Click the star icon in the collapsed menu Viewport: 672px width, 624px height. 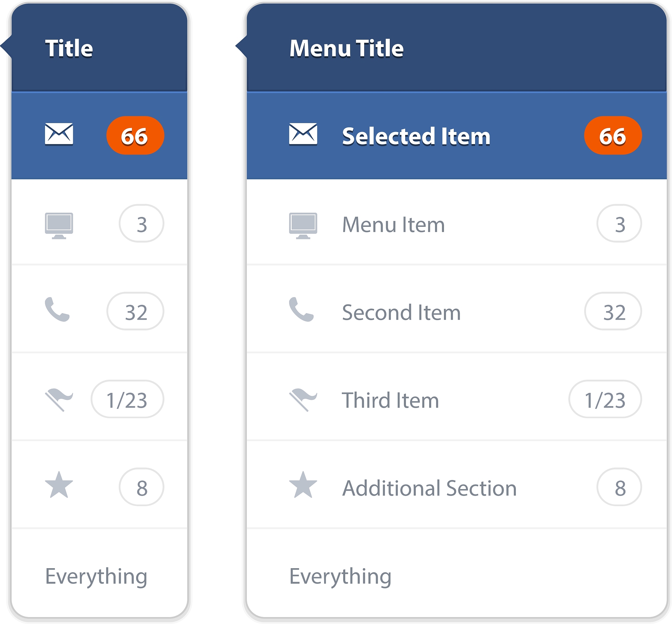click(x=59, y=485)
